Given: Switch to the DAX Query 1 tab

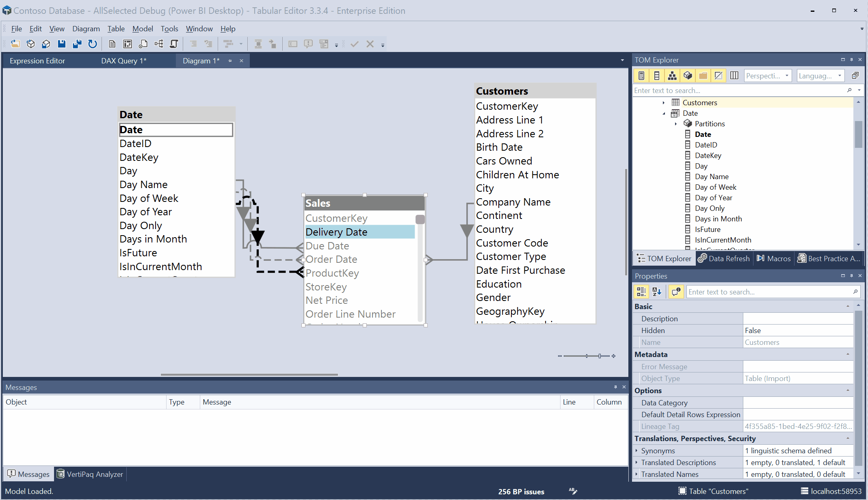Looking at the screenshot, I should 123,61.
